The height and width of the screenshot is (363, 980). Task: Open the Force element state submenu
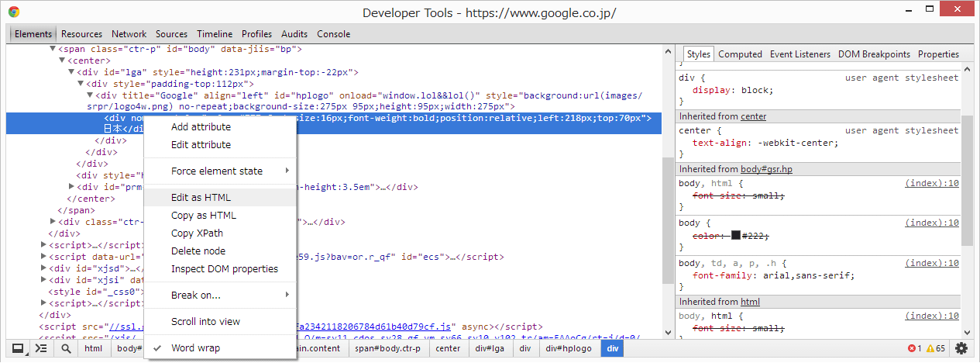coord(220,171)
